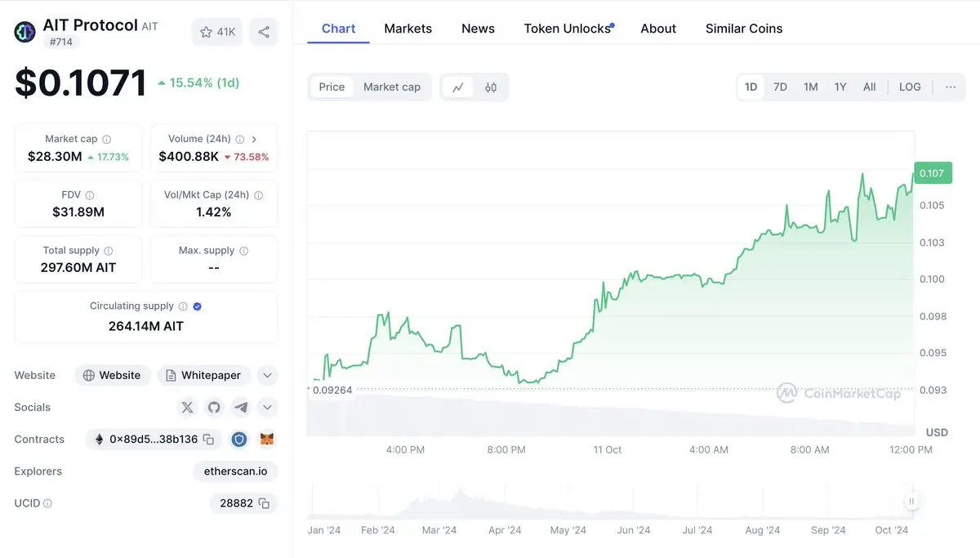Toggle LOG scale on chart
This screenshot has width=980, height=558.
tap(910, 87)
